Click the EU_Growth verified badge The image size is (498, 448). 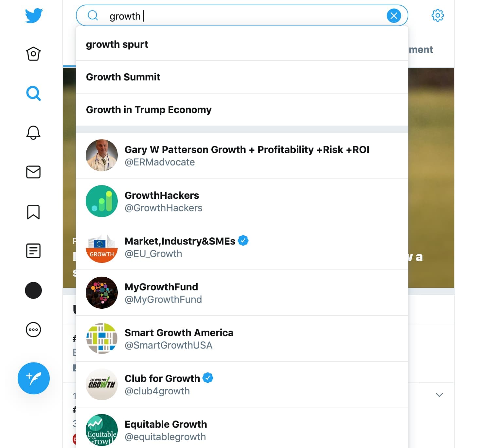click(x=243, y=240)
